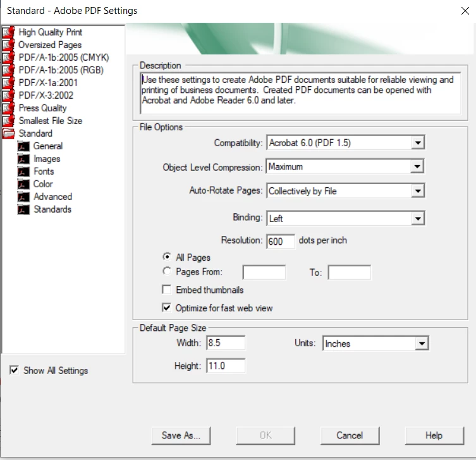This screenshot has height=460, width=476.
Task: Click the OK button
Action: [x=265, y=436]
